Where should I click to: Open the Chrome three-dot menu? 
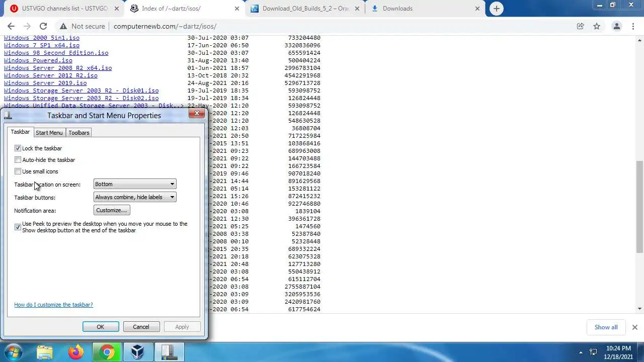633,26
